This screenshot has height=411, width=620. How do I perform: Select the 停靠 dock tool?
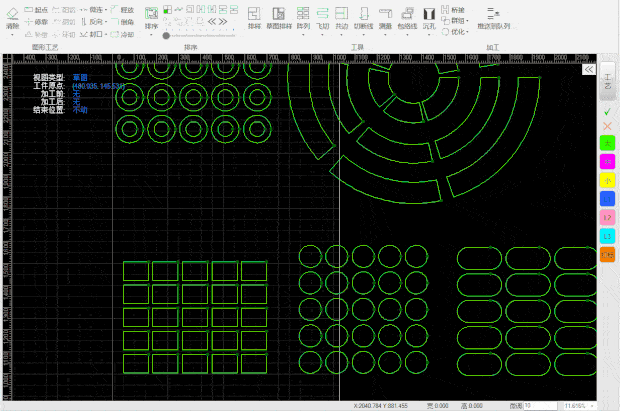[x=36, y=22]
